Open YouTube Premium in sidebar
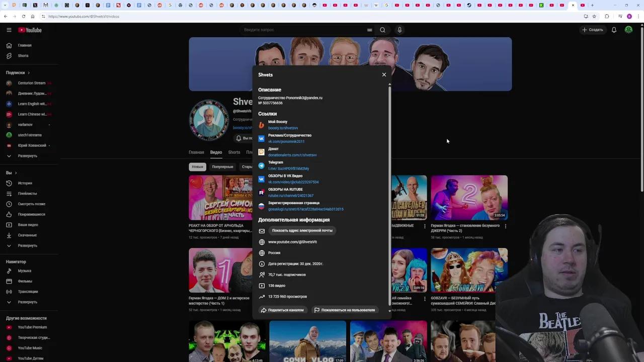The height and width of the screenshot is (362, 644). [x=32, y=327]
